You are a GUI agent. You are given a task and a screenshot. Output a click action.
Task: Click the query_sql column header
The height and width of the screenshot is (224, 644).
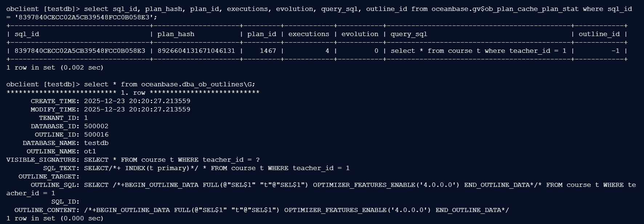pyautogui.click(x=408, y=34)
